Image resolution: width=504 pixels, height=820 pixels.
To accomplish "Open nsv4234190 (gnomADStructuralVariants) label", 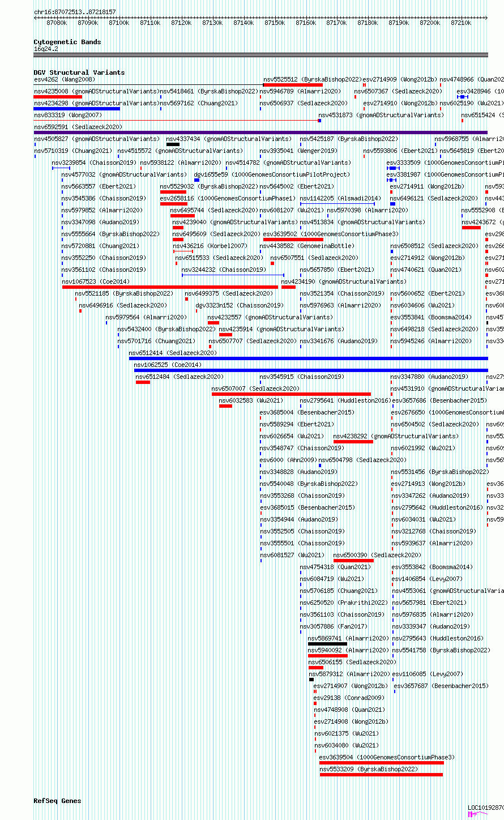I will coord(344,281).
